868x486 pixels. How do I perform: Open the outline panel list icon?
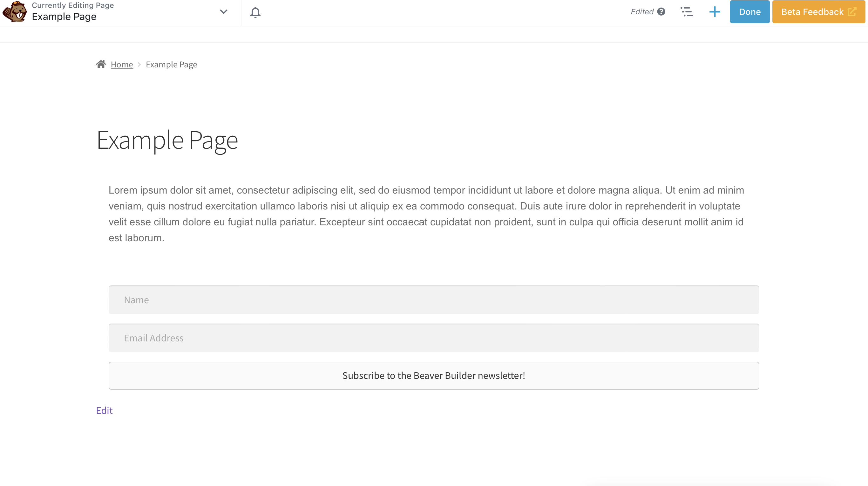tap(686, 12)
